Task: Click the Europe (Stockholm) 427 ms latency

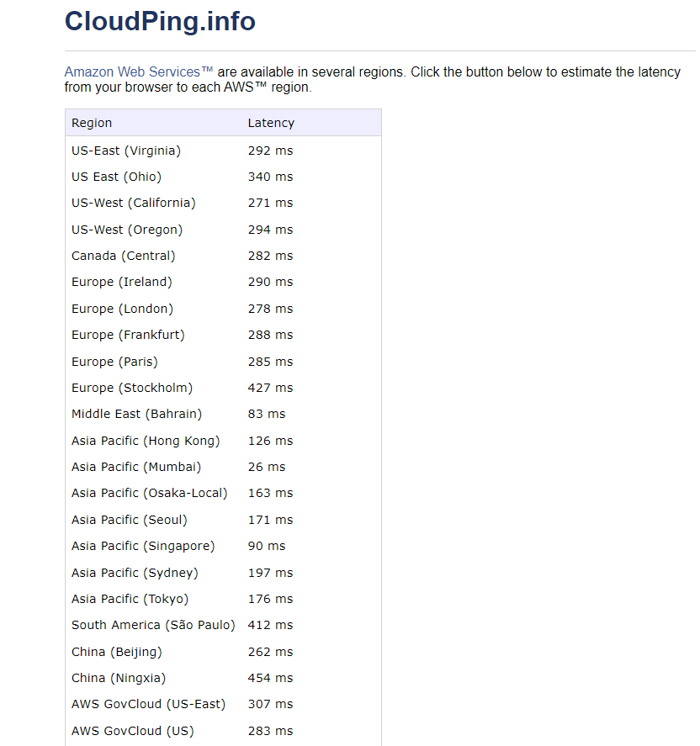Action: tap(270, 388)
